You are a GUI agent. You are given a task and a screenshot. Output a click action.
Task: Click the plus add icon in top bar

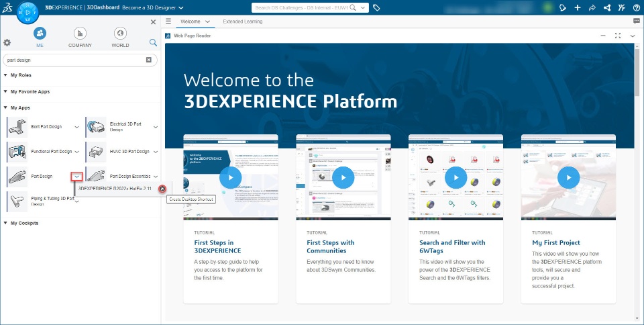point(578,7)
